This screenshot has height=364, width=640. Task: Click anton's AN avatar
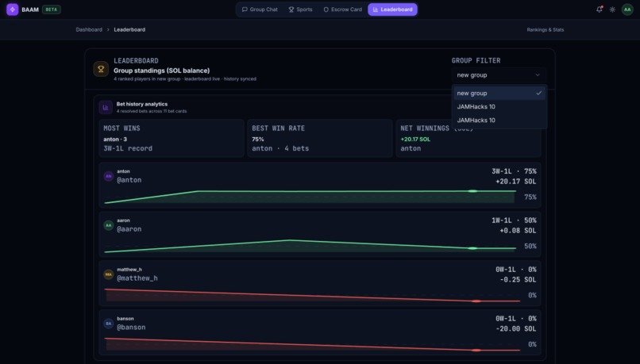[x=109, y=176]
